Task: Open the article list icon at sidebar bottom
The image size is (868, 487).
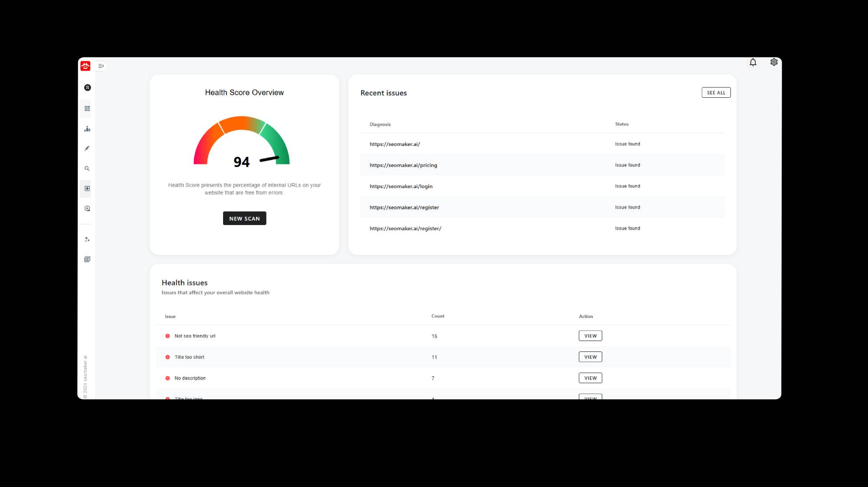Action: click(87, 259)
